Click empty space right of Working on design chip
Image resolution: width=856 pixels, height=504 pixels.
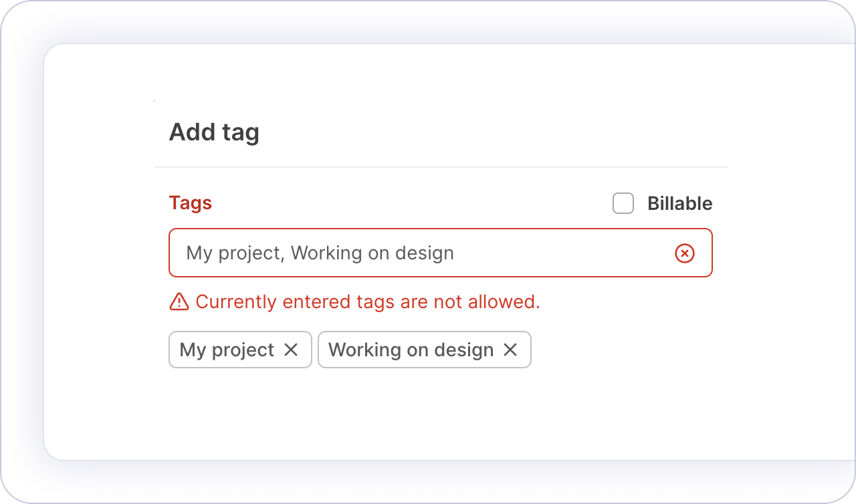622,350
